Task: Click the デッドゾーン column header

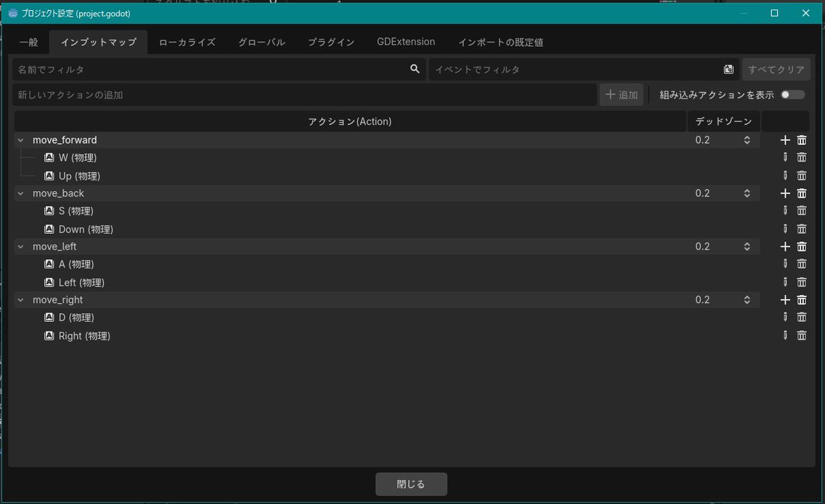Action: 724,122
